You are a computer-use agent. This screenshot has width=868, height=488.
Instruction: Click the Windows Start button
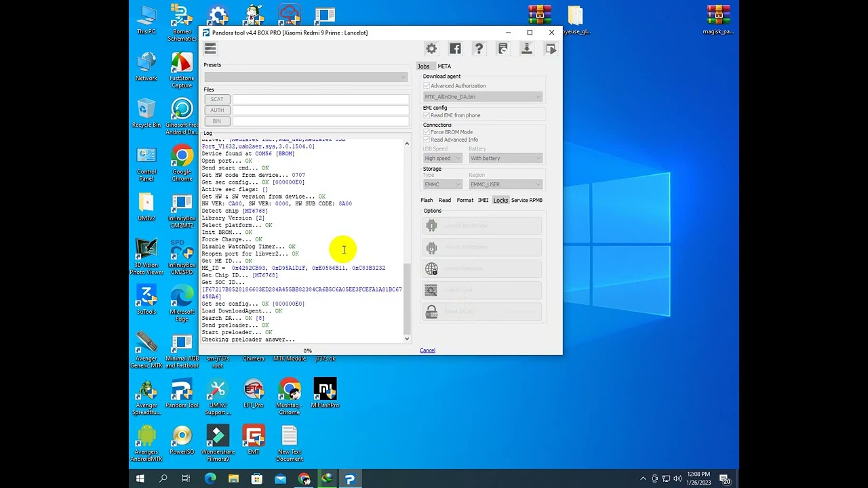pyautogui.click(x=140, y=479)
